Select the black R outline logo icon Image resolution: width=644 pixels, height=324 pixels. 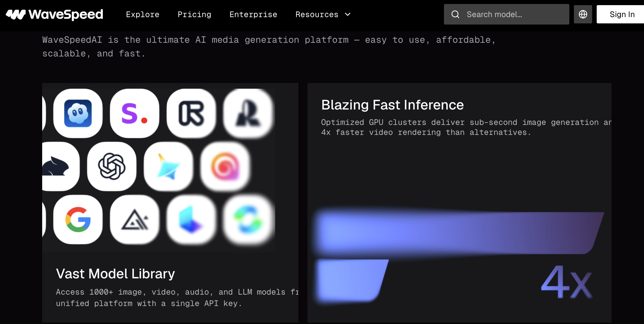click(191, 113)
